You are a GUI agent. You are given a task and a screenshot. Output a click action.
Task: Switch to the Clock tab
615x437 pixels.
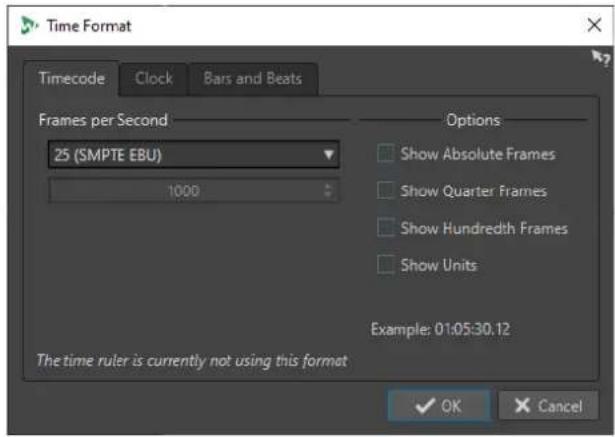click(x=153, y=78)
